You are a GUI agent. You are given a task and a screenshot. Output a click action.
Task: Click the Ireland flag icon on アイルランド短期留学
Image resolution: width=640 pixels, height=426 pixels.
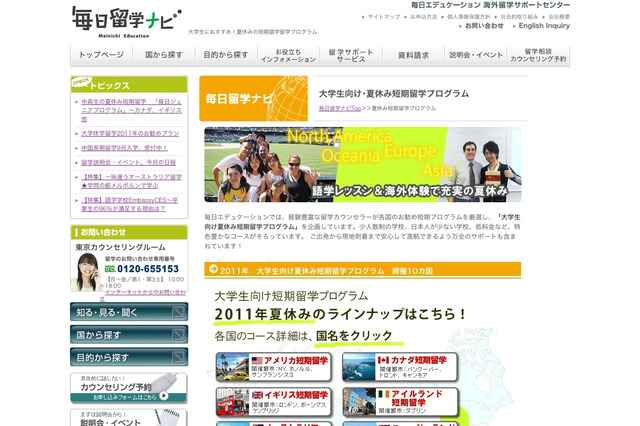point(384,394)
